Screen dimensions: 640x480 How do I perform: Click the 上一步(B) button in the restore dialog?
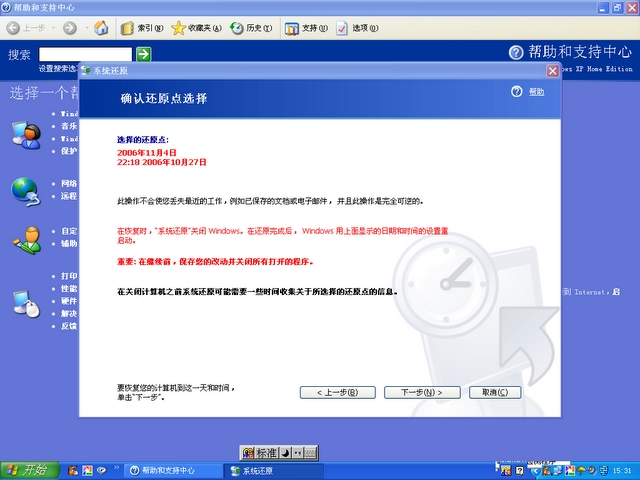tap(338, 392)
